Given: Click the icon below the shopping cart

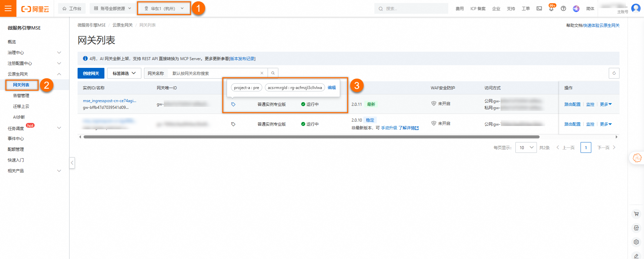Looking at the screenshot, I should (x=636, y=228).
